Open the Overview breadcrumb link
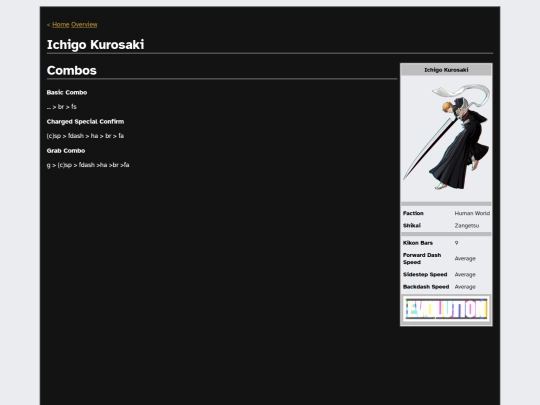Screen dimensions: 540x405 click(x=84, y=24)
